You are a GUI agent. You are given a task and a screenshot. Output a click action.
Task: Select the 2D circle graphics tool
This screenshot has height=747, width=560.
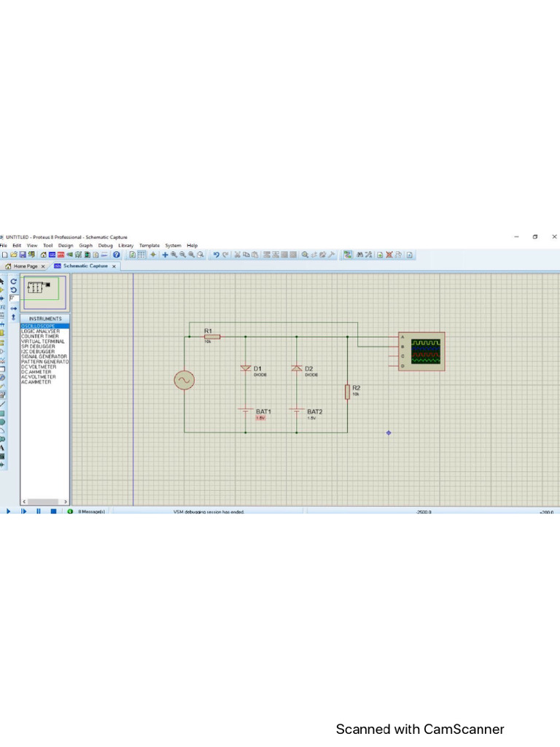point(3,422)
